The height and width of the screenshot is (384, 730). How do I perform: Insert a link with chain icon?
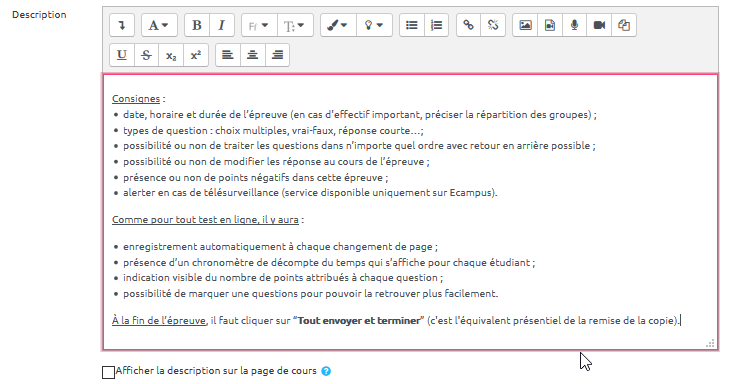tap(468, 25)
